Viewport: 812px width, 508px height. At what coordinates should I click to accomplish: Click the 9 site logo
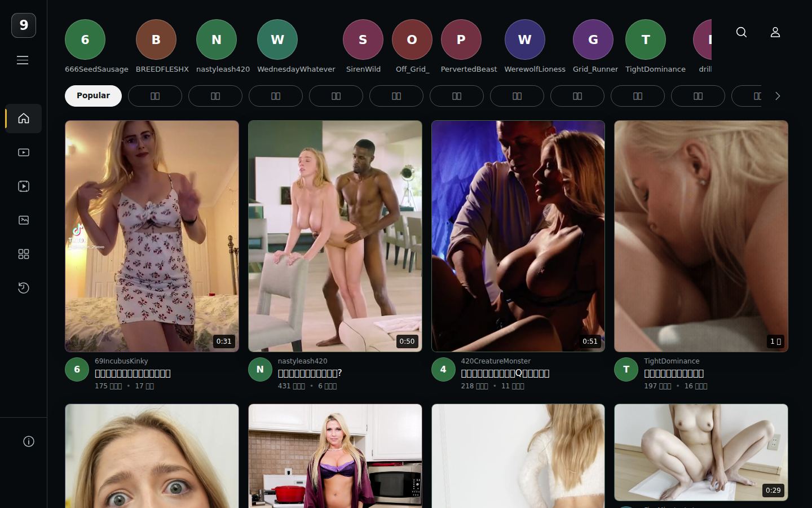click(x=24, y=25)
